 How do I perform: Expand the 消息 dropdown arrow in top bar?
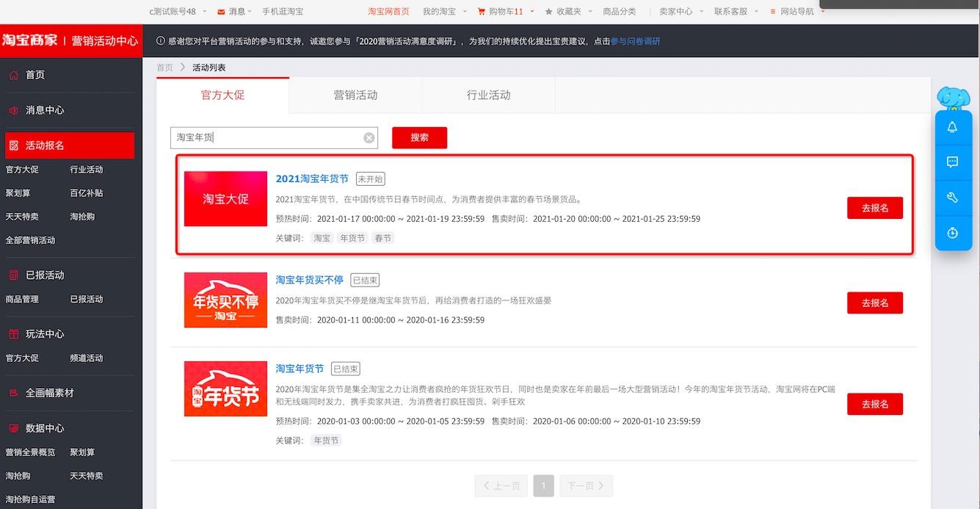point(250,12)
